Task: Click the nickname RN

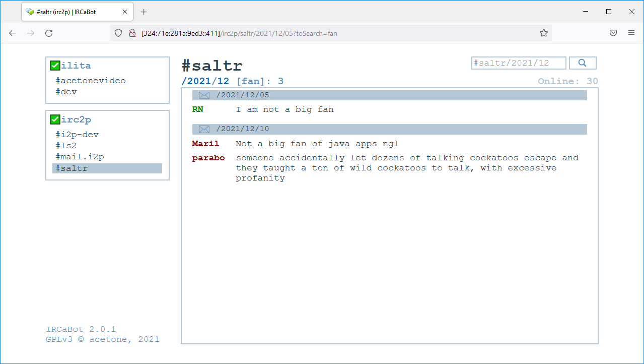Action: tap(198, 109)
